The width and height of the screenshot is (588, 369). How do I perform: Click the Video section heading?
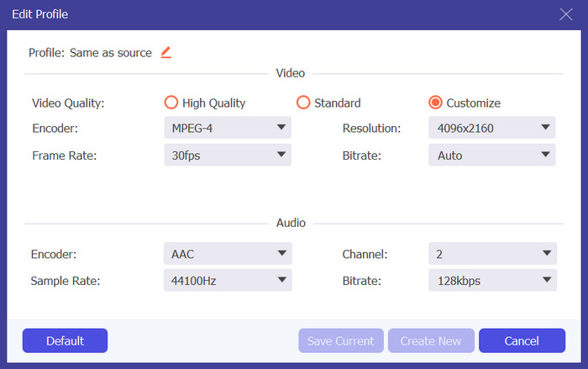(x=291, y=73)
